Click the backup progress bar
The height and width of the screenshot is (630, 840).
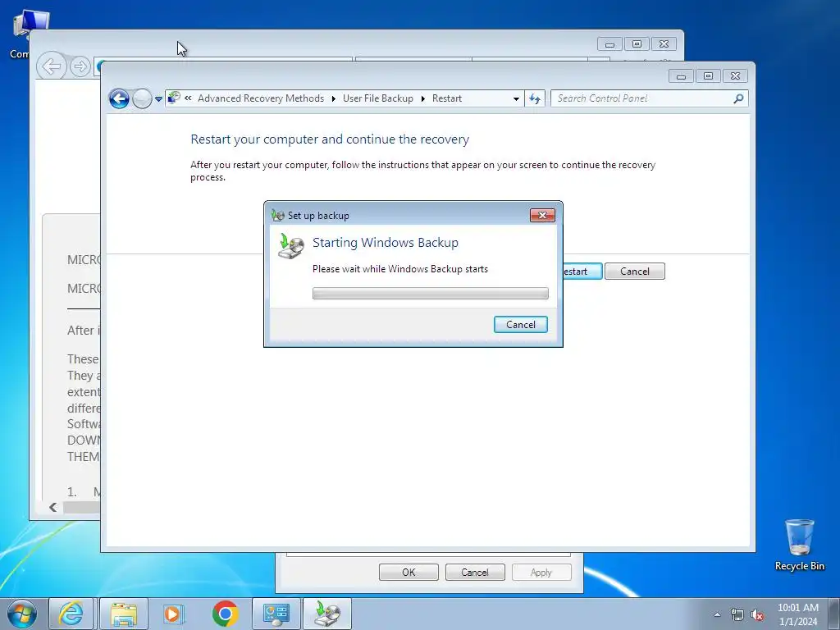click(x=430, y=293)
